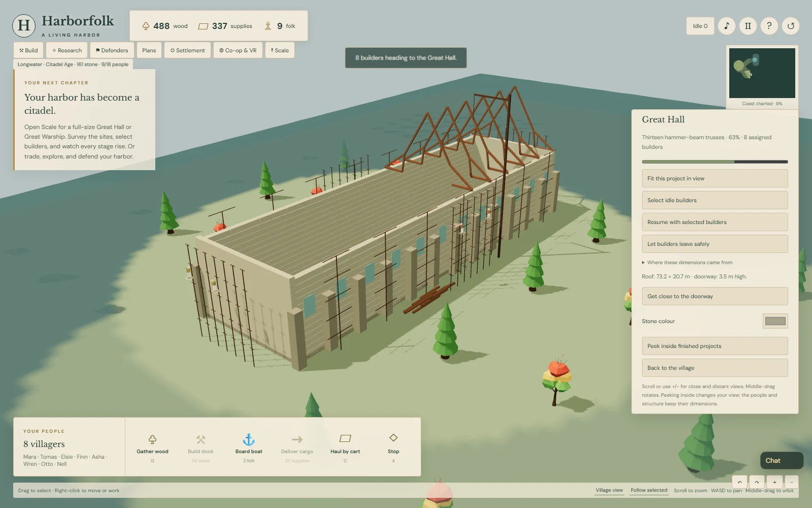Image resolution: width=812 pixels, height=508 pixels.
Task: Open the Stone colour swatch picker
Action: pyautogui.click(x=775, y=321)
